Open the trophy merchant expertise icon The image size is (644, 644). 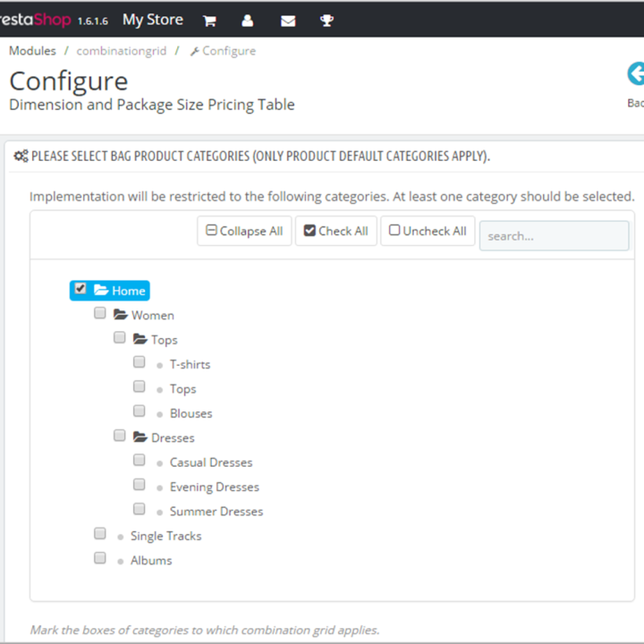point(326,21)
